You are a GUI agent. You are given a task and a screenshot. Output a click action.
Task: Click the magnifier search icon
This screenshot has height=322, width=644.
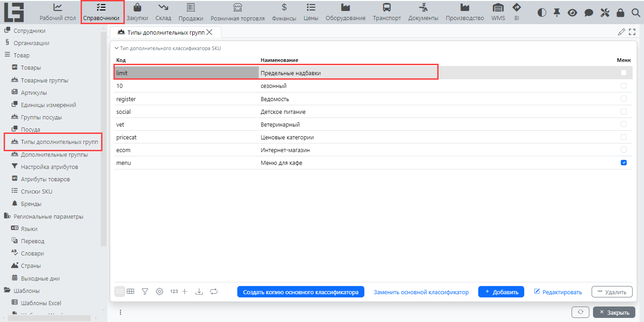[x=636, y=13]
